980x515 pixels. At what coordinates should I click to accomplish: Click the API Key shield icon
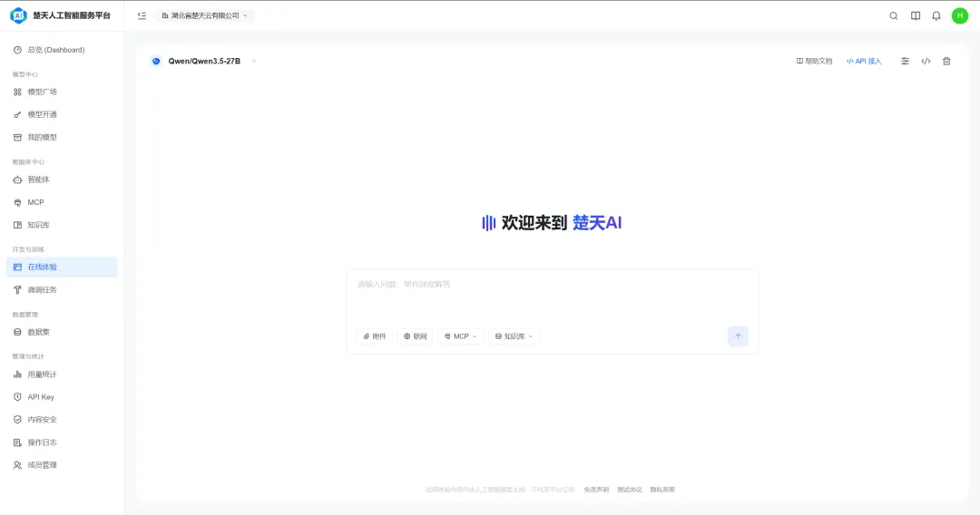(17, 397)
